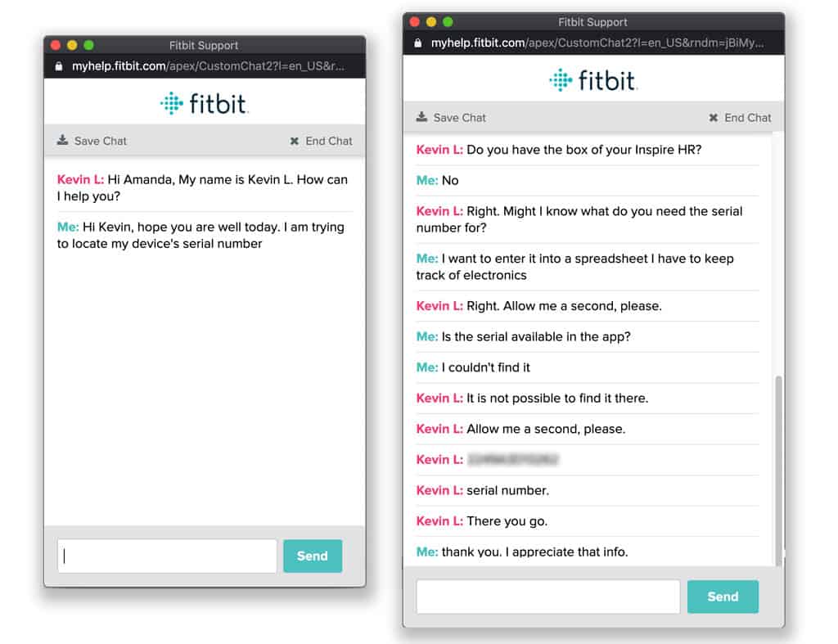This screenshot has width=838, height=644.
Task: Click the download icon beside Save Chat in left window
Action: point(62,141)
